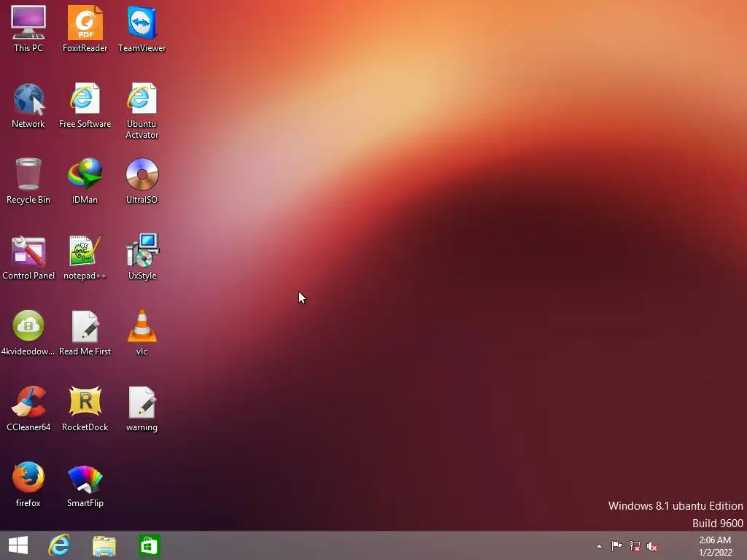
Task: Select the 4kvideodownloader green cloud icon
Action: [x=28, y=332]
